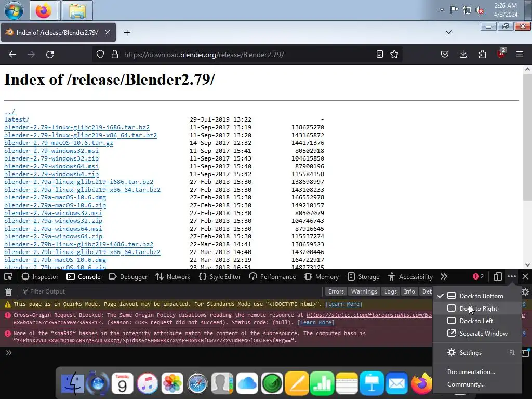Open the DevTools three-dot customize menu
Screen dimensions: 532x399
pyautogui.click(x=512, y=277)
